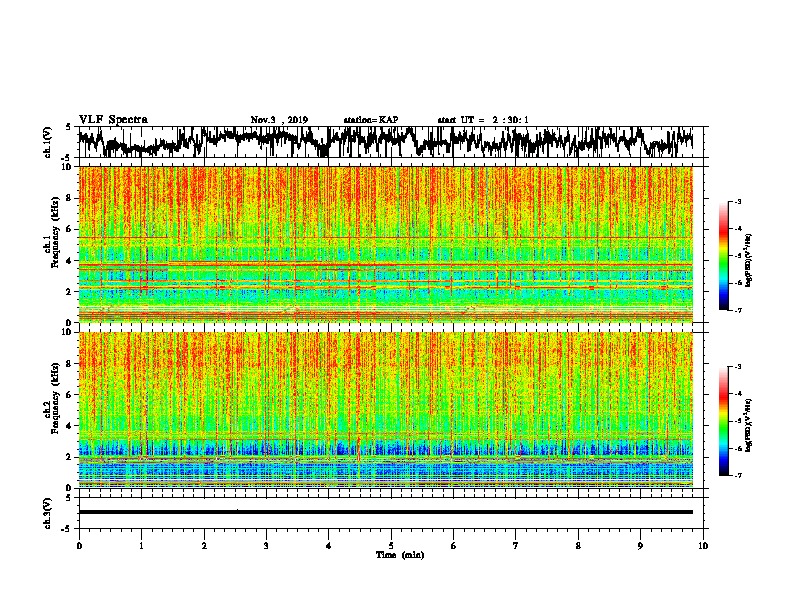792x612 pixels.
Task: Click the ch.1 spectrogram color scale bar
Action: (723, 256)
